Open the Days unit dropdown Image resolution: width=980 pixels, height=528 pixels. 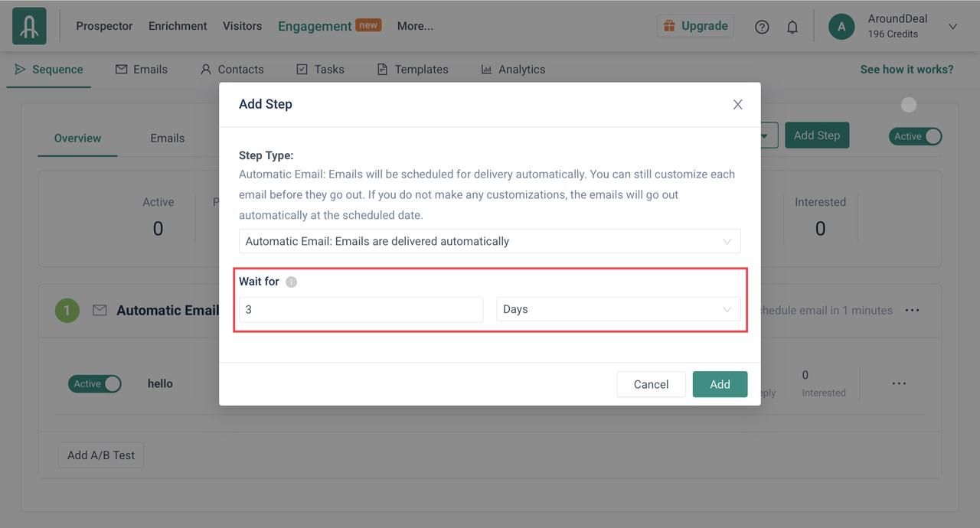tap(618, 309)
